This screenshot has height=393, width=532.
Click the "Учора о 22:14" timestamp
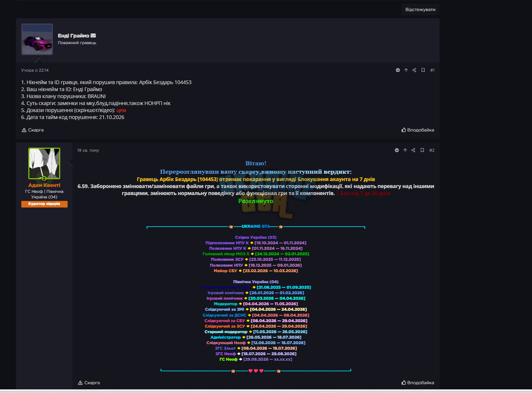click(35, 70)
